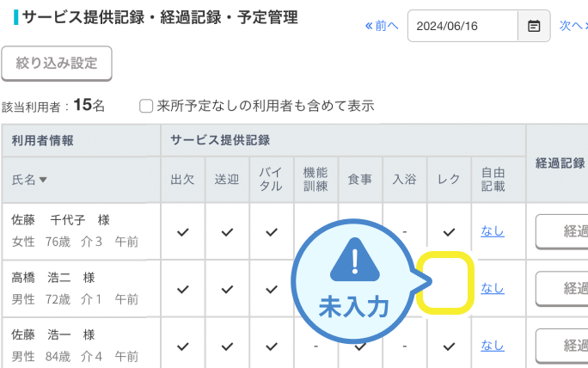588x368 pixels.
Task: Open 経過 record button for 高橋 浩二
Action: pos(561,289)
